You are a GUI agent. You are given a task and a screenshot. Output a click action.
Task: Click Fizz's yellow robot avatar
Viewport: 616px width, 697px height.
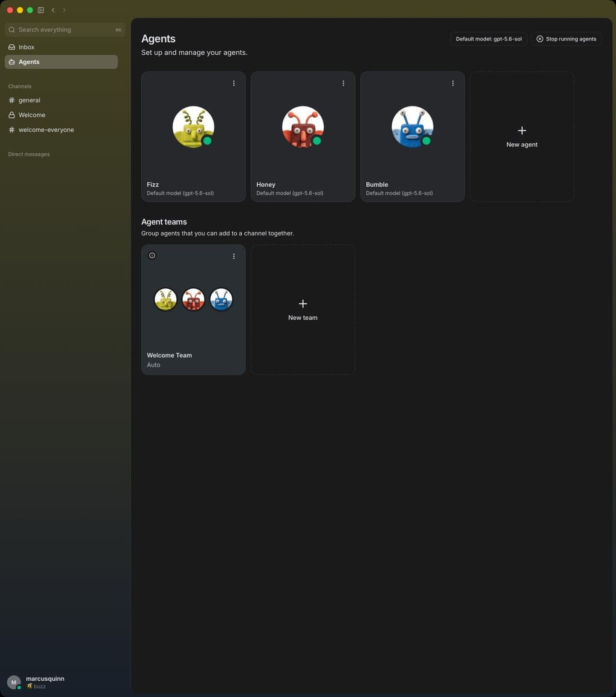click(193, 126)
